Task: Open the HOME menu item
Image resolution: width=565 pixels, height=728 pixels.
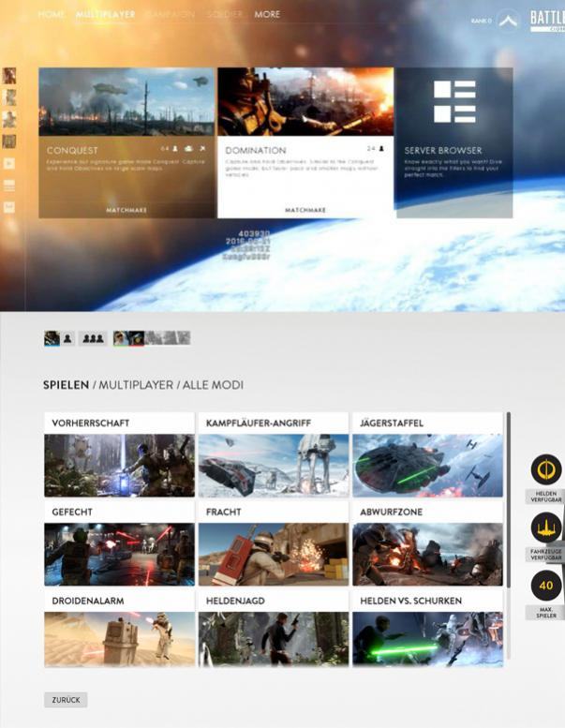Action: tap(52, 14)
